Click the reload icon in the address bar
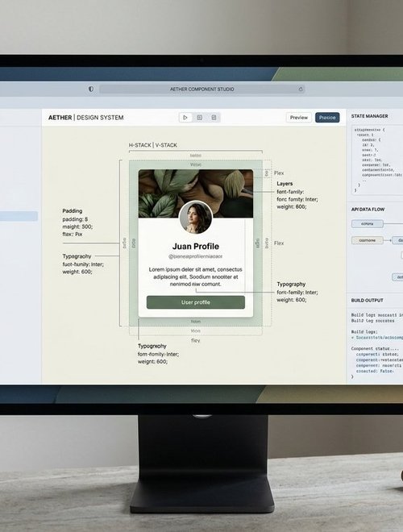 point(301,89)
